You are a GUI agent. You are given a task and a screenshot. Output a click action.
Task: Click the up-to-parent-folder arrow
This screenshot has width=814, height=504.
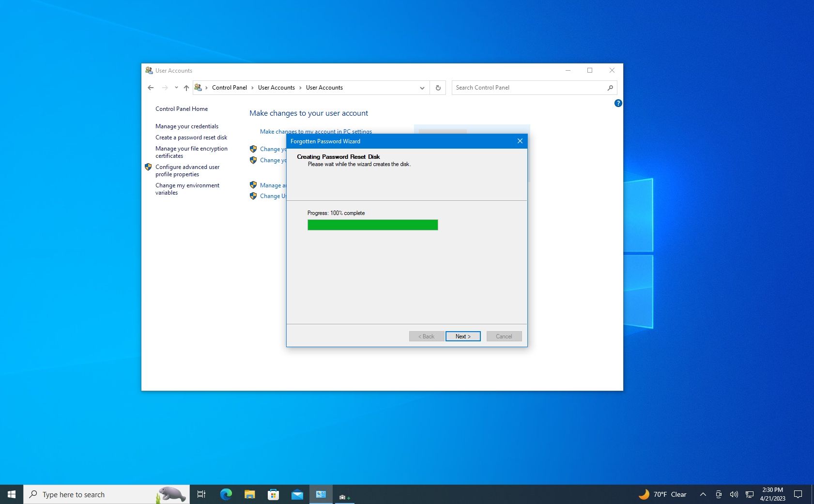pos(186,88)
